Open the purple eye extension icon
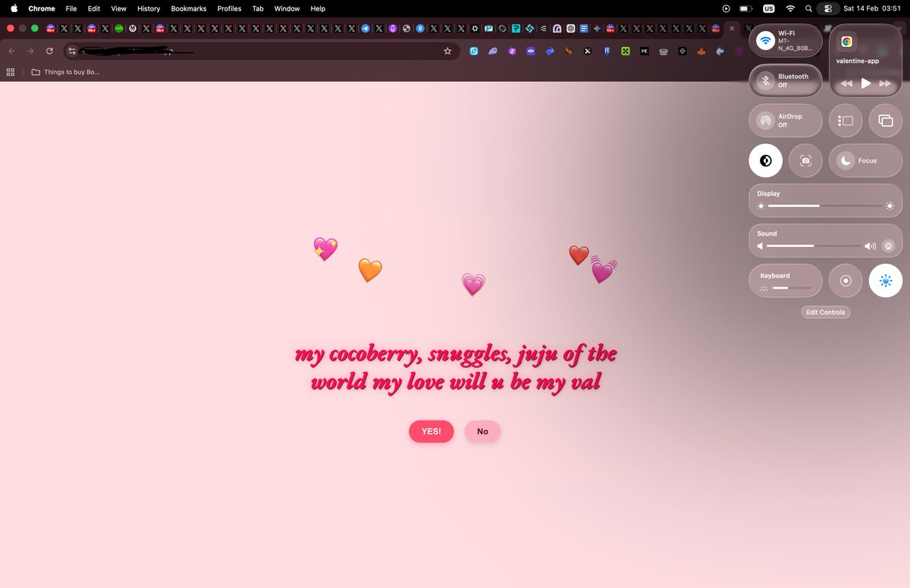Viewport: 910px width, 588px height. tap(531, 51)
